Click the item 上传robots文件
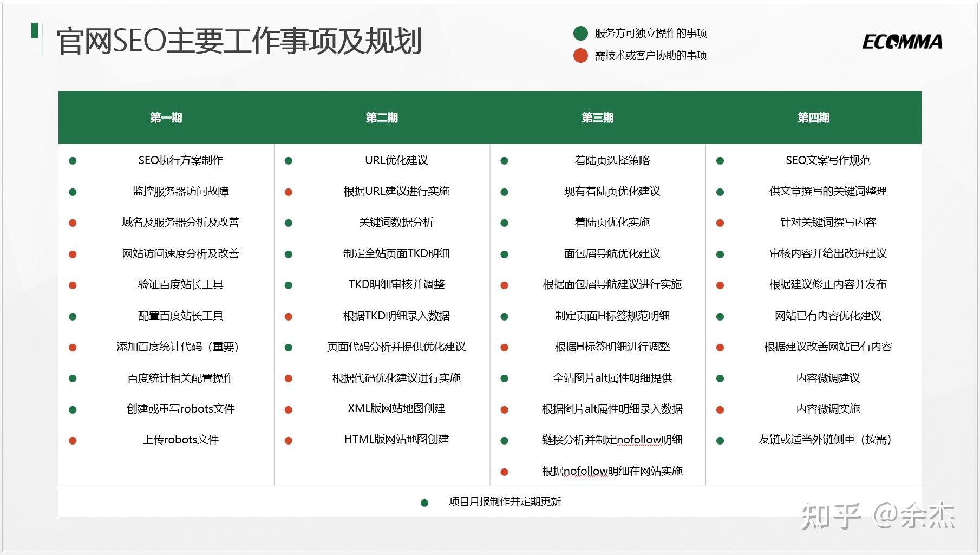The width and height of the screenshot is (980, 555). click(x=181, y=440)
